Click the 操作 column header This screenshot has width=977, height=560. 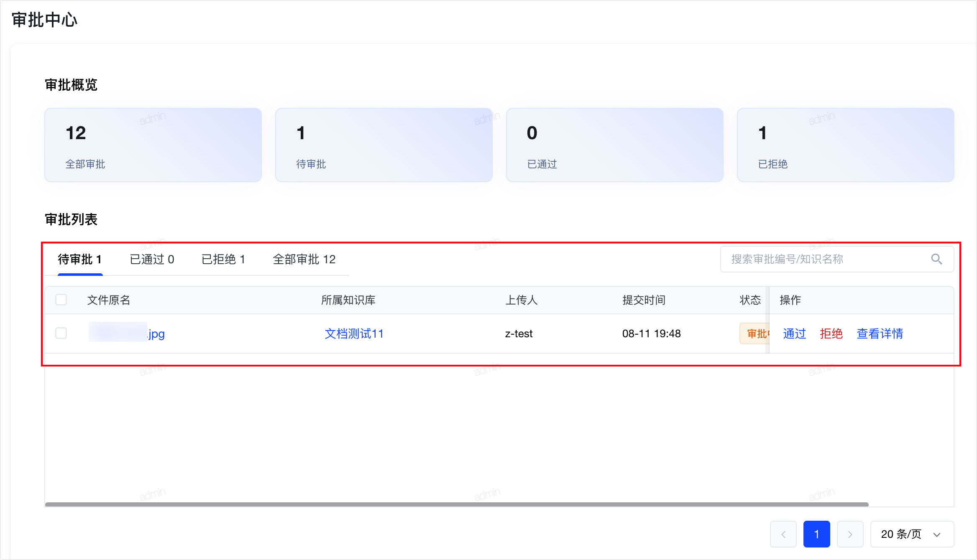tap(790, 300)
